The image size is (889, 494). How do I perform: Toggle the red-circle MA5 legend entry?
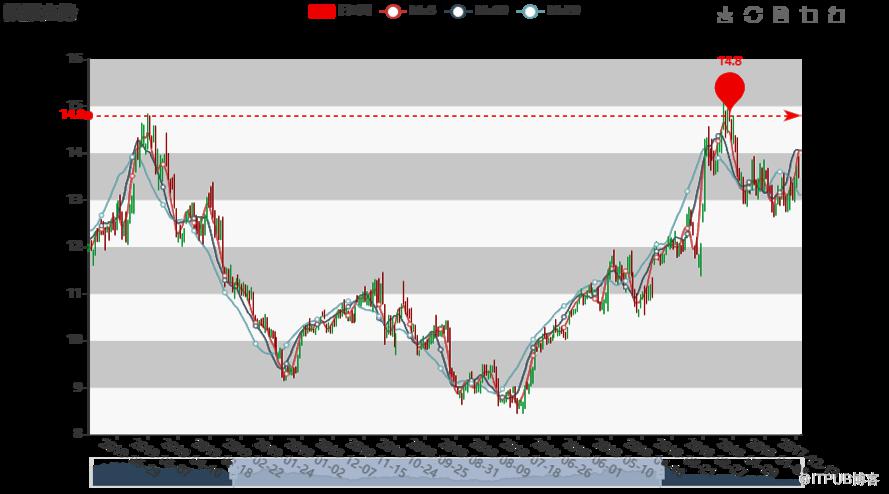[408, 11]
